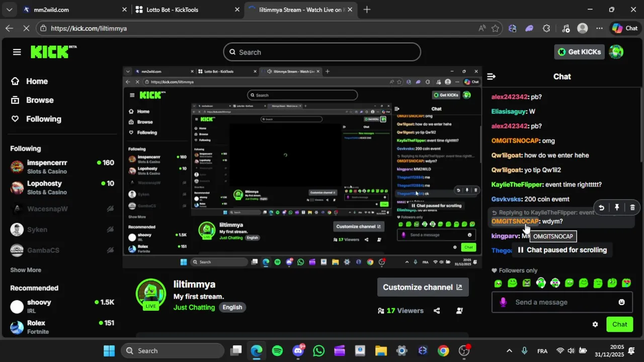Click username Gsvkvsks in chat
644x362 pixels.
506,199
